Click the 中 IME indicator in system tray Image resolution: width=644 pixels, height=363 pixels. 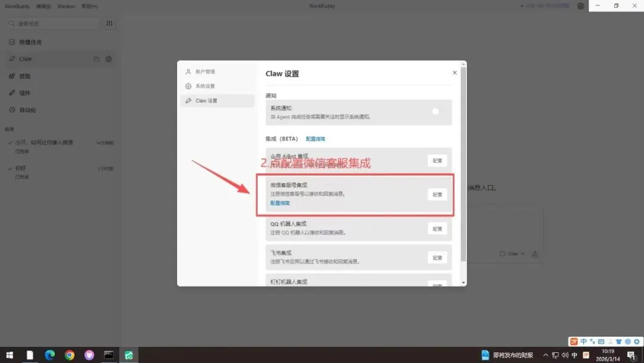[x=575, y=355]
